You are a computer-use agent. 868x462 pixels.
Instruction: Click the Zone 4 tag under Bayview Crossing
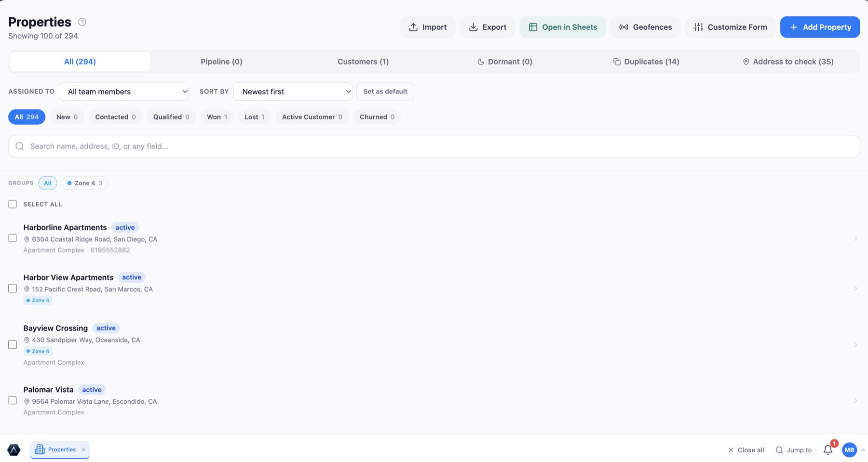[x=38, y=351]
